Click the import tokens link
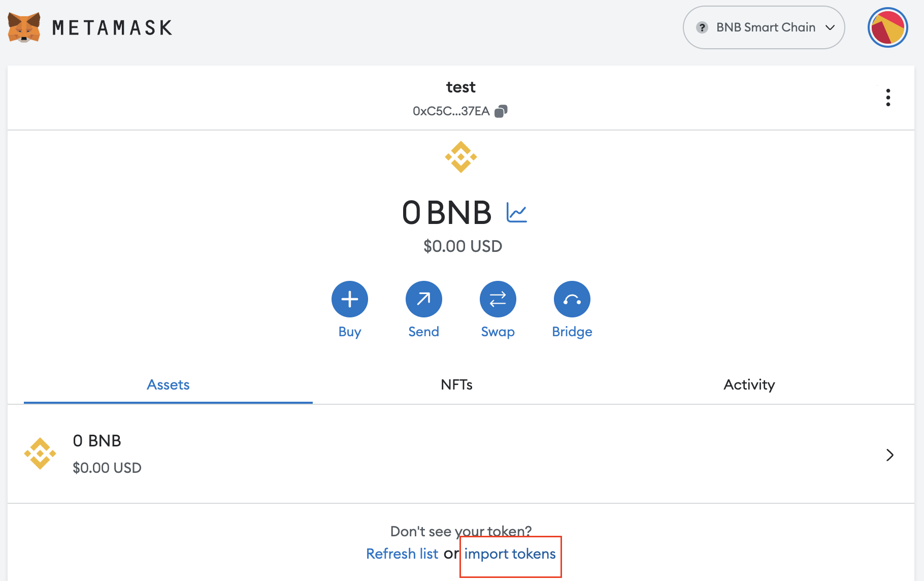 (x=510, y=554)
